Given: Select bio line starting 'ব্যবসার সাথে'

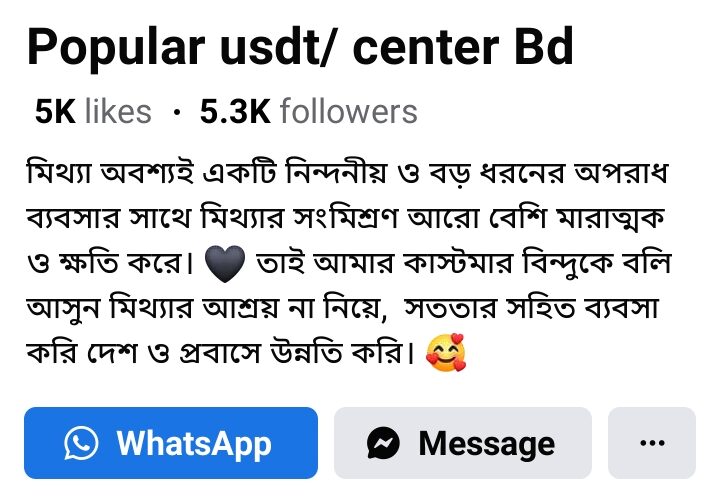Looking at the screenshot, I should click(345, 218).
